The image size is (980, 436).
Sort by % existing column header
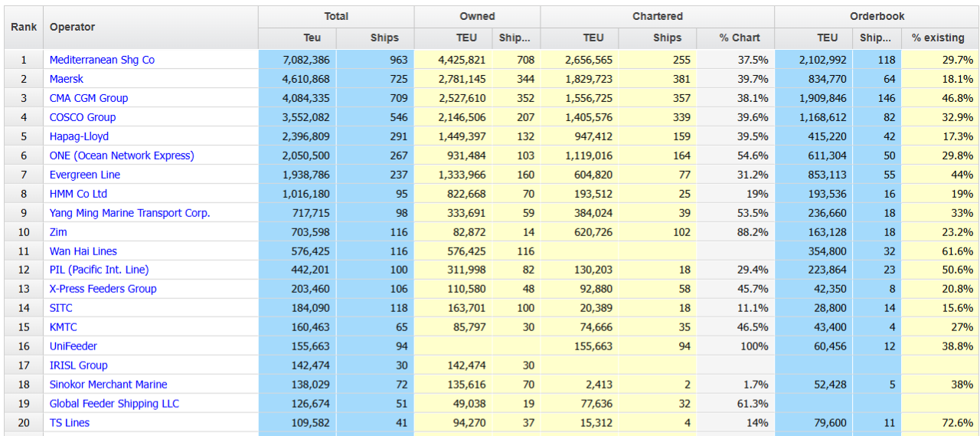coord(938,38)
